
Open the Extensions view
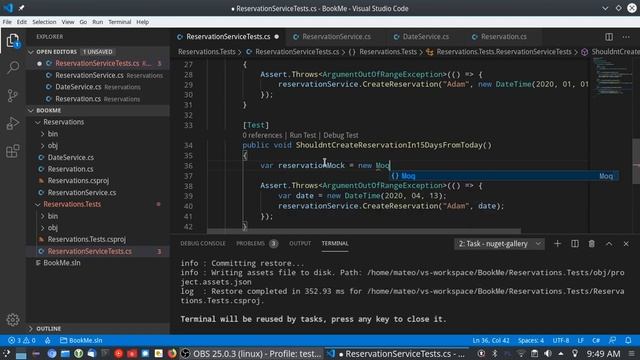click(x=13, y=151)
